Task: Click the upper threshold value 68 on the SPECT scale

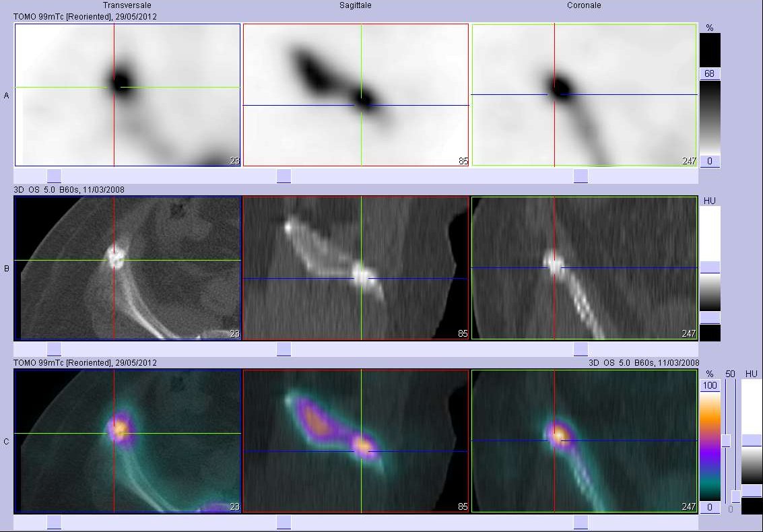Action: [710, 73]
